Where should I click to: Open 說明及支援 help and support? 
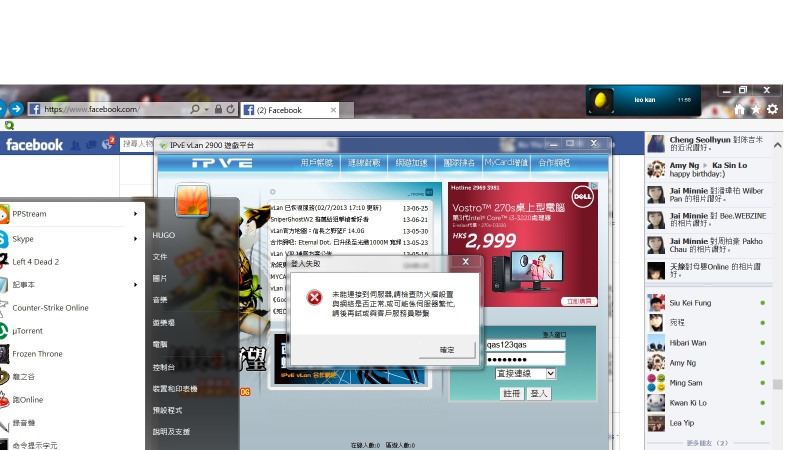point(171,432)
